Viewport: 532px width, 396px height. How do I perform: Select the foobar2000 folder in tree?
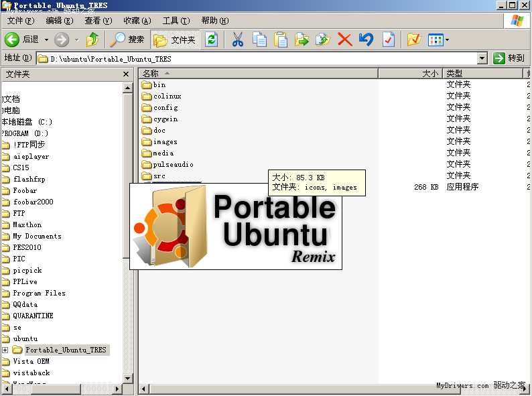tap(33, 202)
